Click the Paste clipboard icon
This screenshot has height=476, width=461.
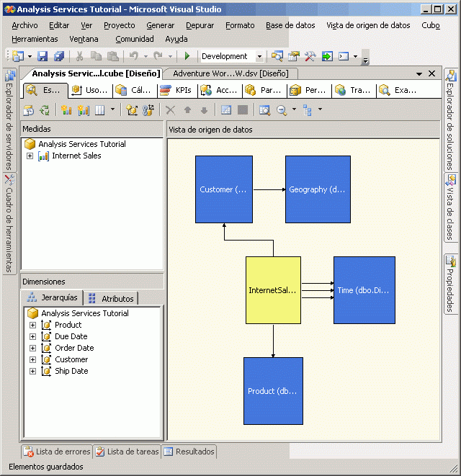pyautogui.click(x=113, y=56)
